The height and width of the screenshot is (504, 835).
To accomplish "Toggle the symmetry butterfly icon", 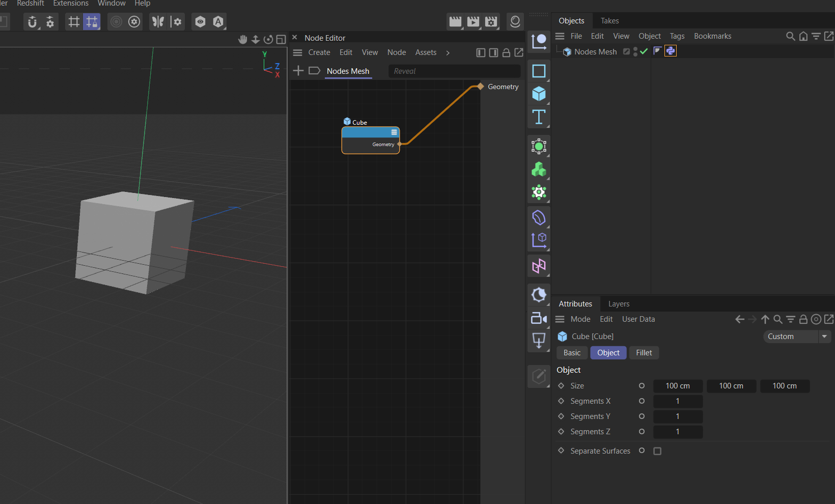I will [x=158, y=22].
